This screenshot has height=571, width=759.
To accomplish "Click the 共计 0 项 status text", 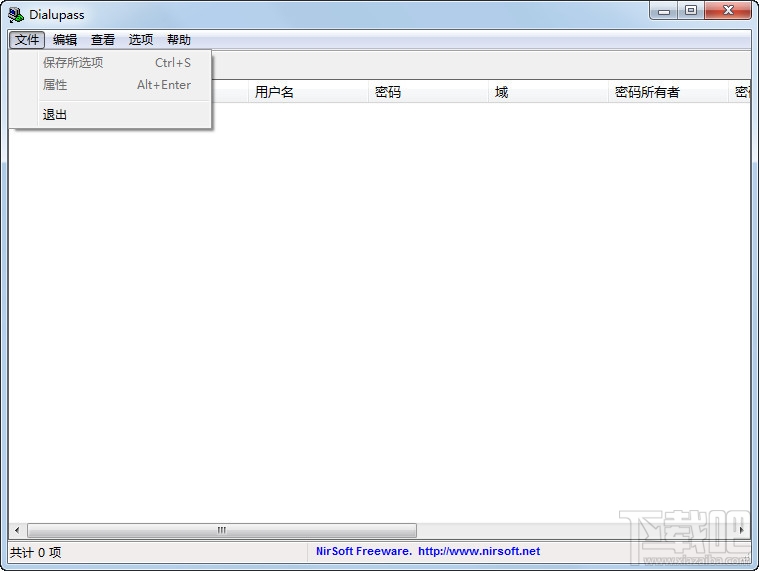I will click(x=36, y=552).
